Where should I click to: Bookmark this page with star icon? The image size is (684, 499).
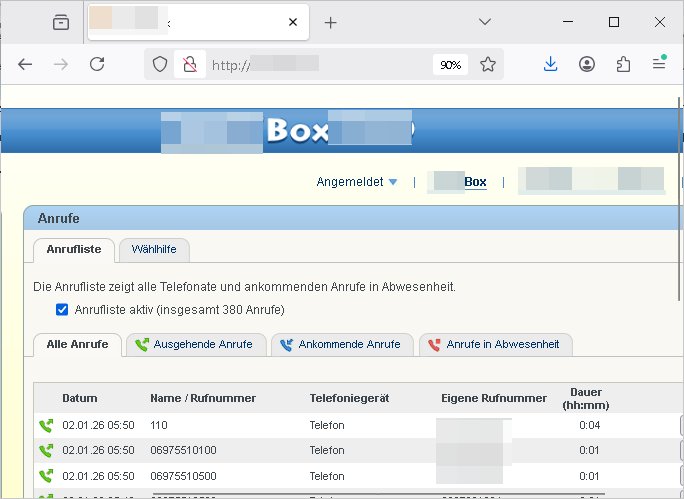click(488, 64)
